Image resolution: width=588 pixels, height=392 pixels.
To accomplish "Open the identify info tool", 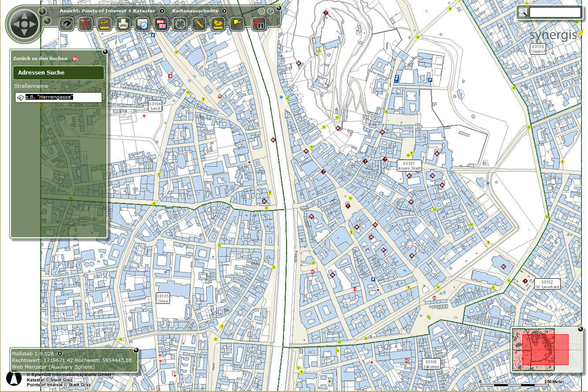I will click(260, 25).
